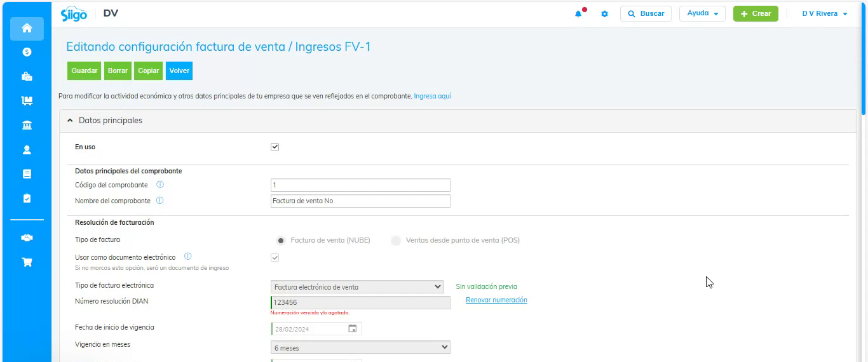Screen dimensions: 868x362
Task: Select Factura de venta (NUBE) radio
Action: click(280, 241)
